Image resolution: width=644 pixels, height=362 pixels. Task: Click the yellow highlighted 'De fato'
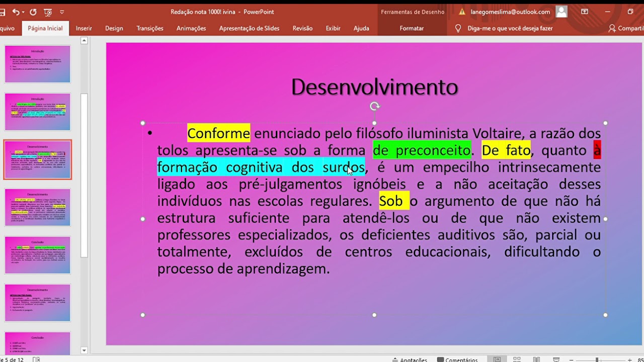coord(506,150)
